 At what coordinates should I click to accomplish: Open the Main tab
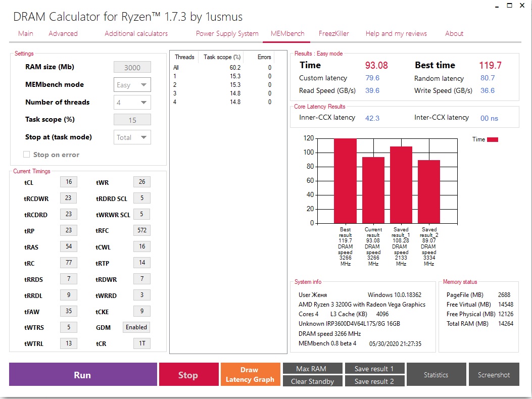click(25, 34)
